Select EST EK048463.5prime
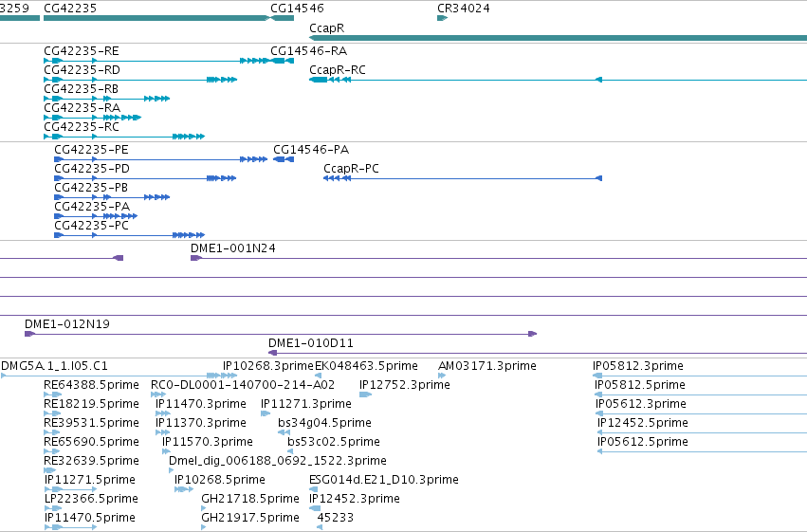This screenshot has width=807, height=532. (x=366, y=366)
